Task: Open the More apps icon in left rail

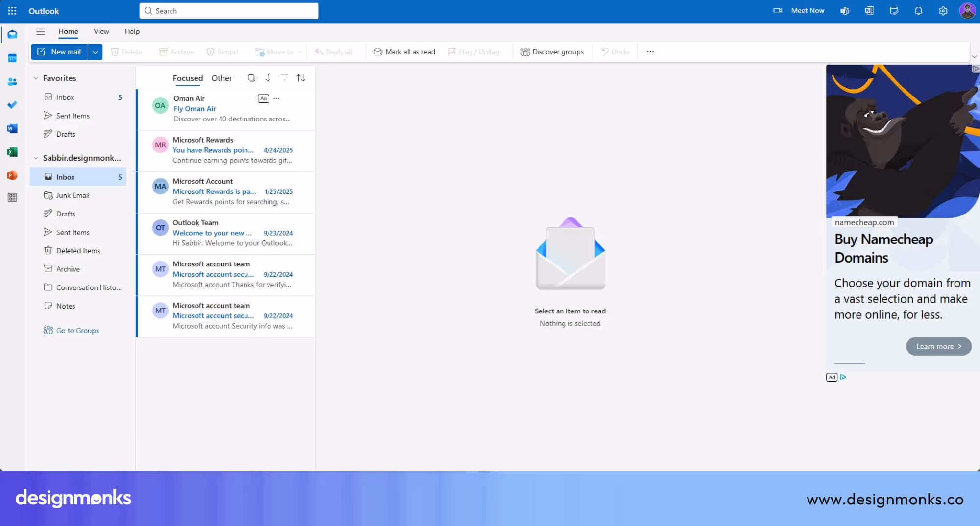Action: coord(12,198)
